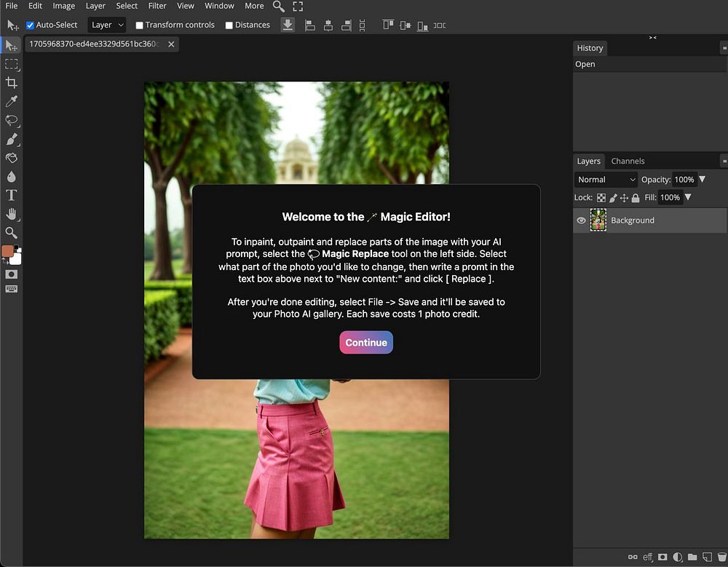Choose the Type text tool
This screenshot has height=567, width=728.
(11, 195)
